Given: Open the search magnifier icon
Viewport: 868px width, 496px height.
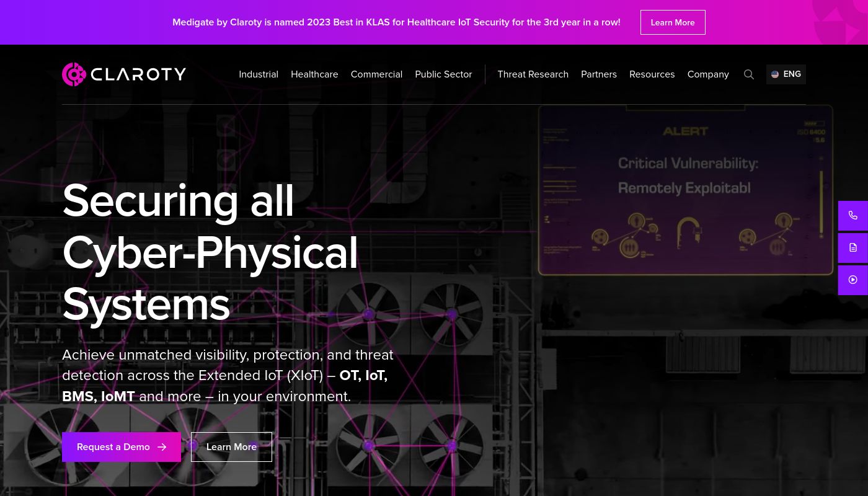Looking at the screenshot, I should (x=749, y=74).
